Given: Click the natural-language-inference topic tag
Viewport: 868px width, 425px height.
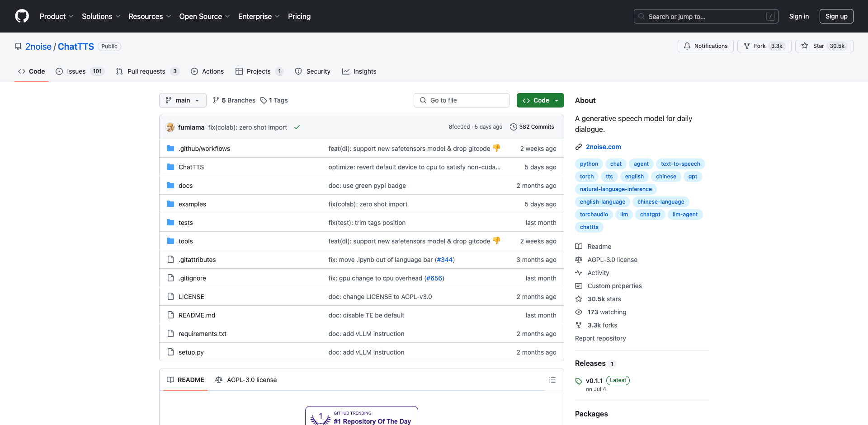Looking at the screenshot, I should [x=616, y=189].
